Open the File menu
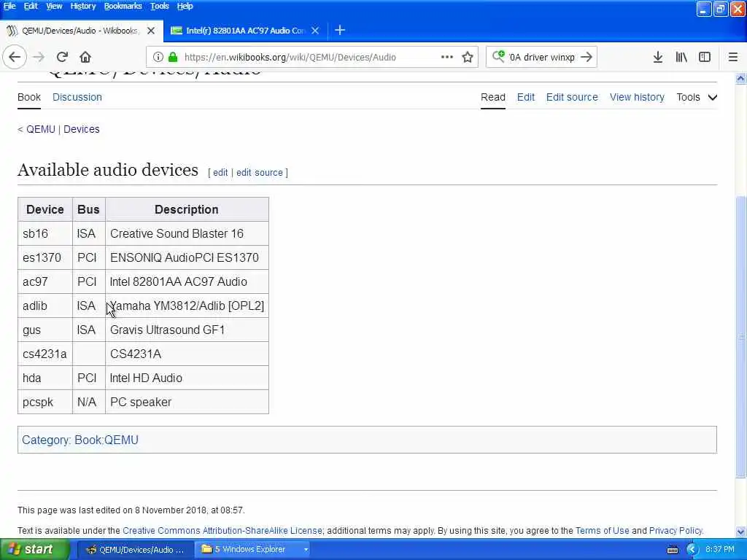The image size is (747, 560). point(9,6)
